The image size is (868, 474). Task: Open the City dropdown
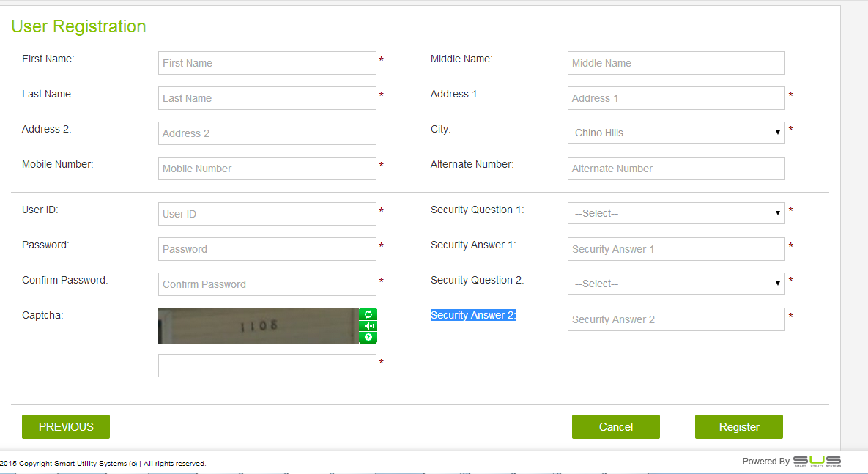pyautogui.click(x=675, y=133)
